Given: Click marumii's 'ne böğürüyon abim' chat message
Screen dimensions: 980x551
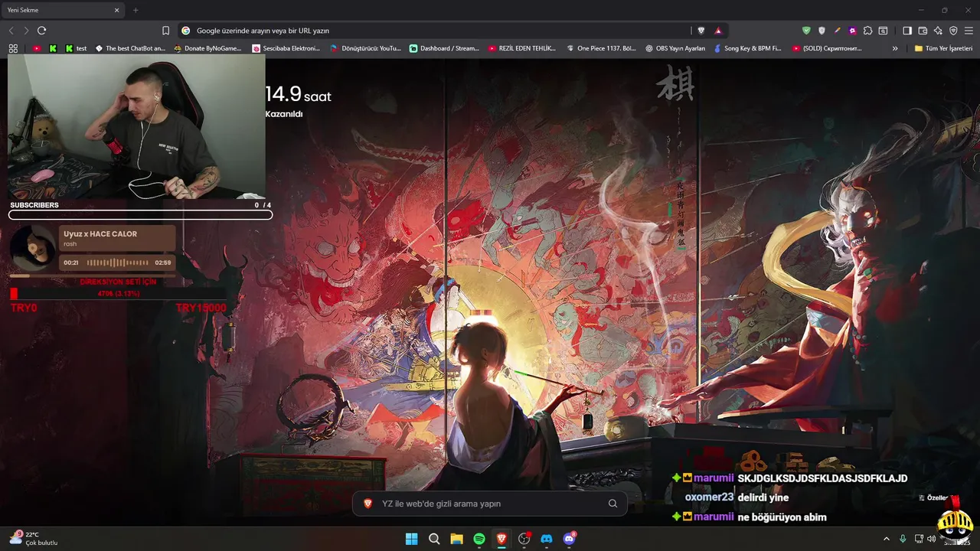Looking at the screenshot, I should [x=782, y=517].
